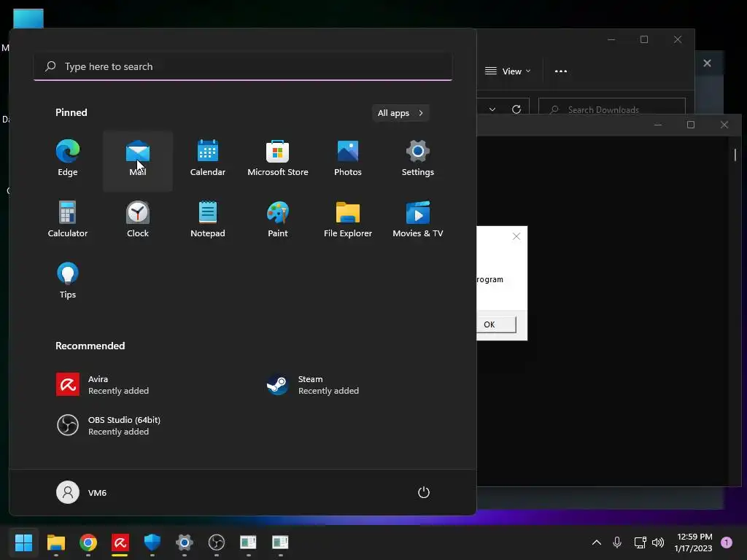
Task: Open the Tips app
Action: (68, 281)
